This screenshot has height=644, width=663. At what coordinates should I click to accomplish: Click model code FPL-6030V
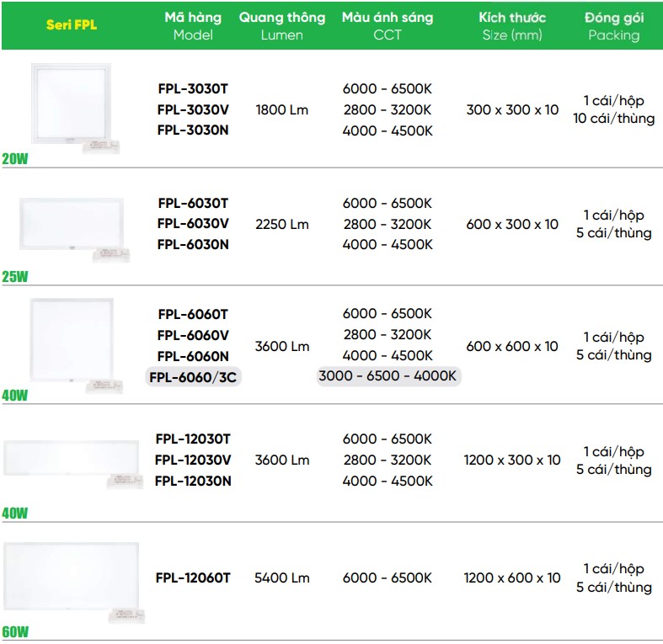point(193,224)
